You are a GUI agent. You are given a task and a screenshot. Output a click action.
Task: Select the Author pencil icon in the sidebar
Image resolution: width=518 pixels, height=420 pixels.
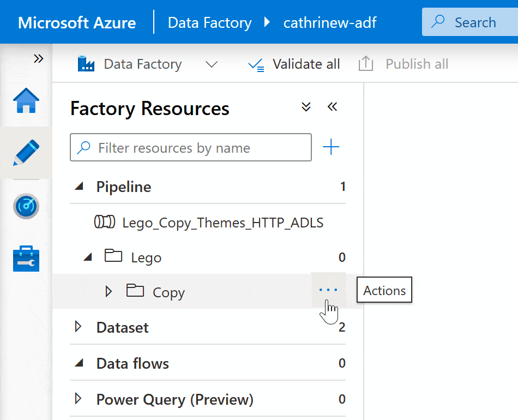(26, 153)
